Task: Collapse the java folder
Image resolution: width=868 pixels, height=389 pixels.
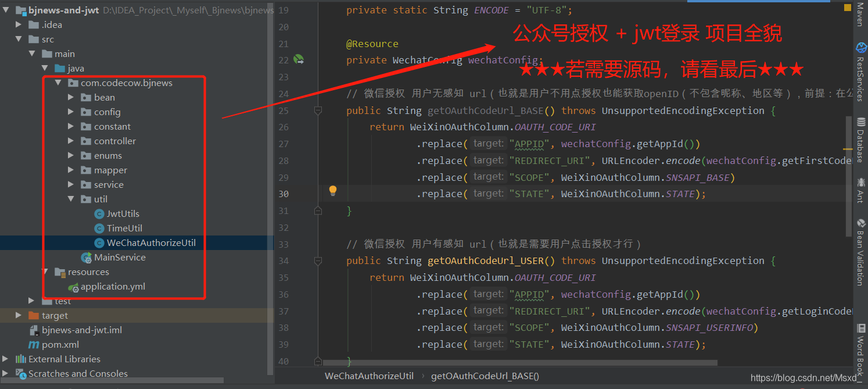Action: (x=45, y=69)
